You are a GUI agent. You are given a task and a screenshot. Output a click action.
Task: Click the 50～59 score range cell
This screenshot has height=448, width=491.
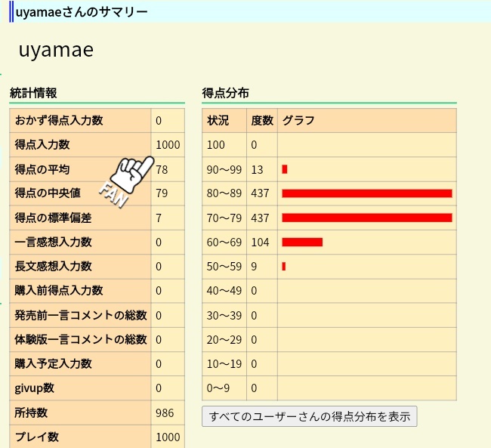coord(224,266)
